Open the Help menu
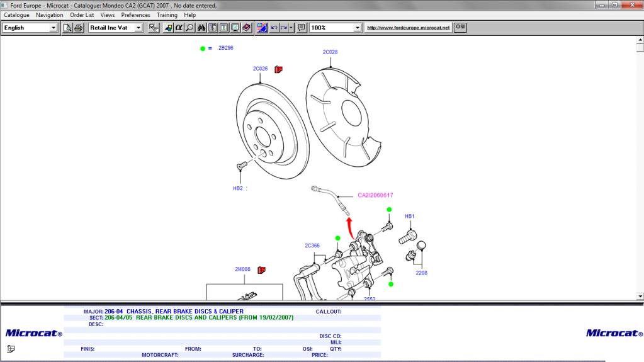 189,14
